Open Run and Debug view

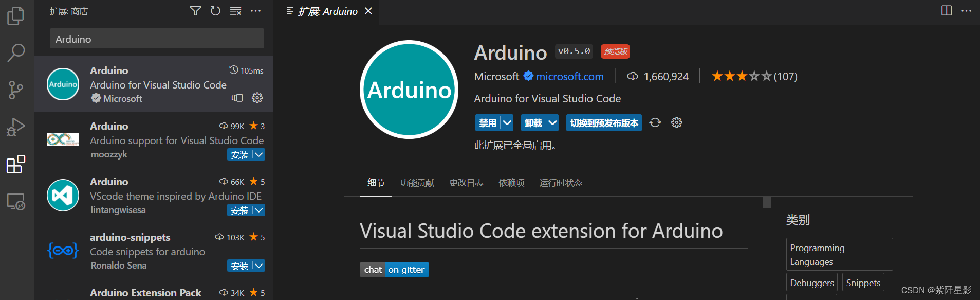16,127
